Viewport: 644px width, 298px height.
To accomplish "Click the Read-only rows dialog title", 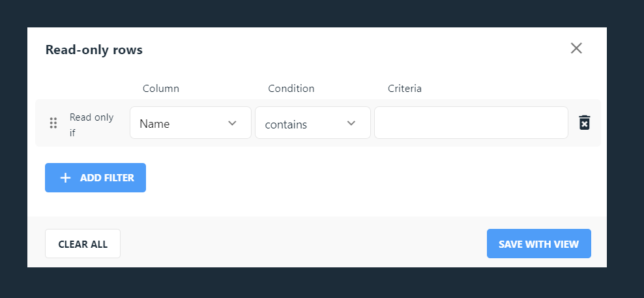I will pos(94,50).
